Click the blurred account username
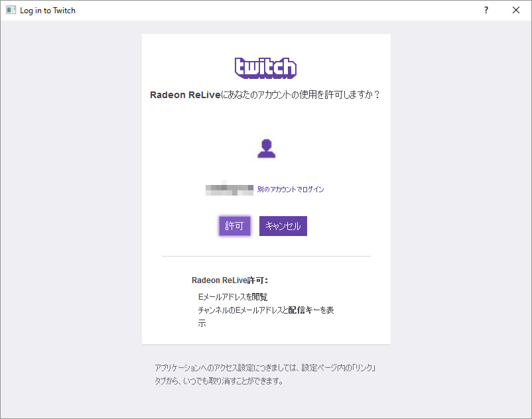 point(230,190)
